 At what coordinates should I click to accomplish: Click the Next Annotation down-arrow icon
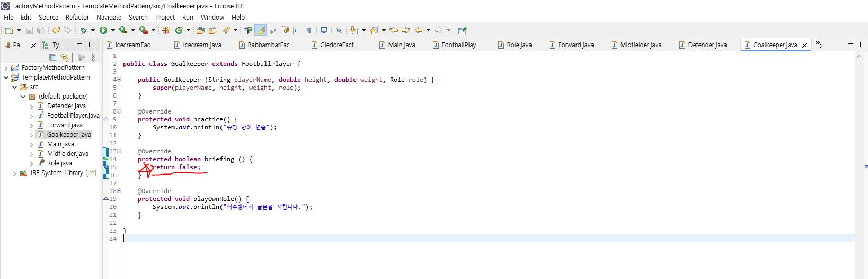pos(353,30)
